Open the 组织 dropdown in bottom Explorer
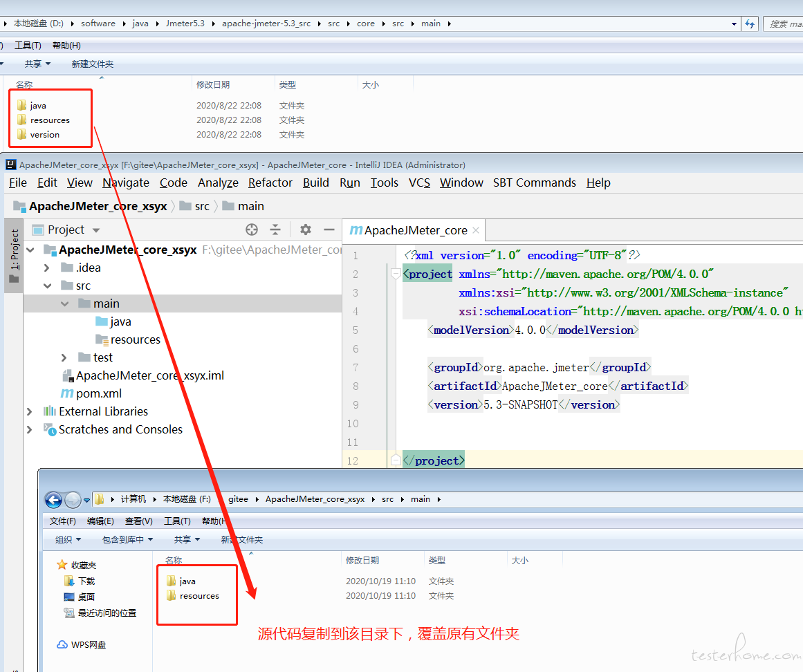The image size is (803, 672). [68, 539]
